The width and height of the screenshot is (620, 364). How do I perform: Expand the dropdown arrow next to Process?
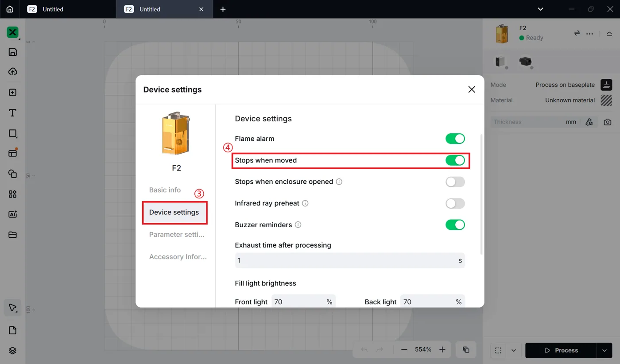[604, 350]
